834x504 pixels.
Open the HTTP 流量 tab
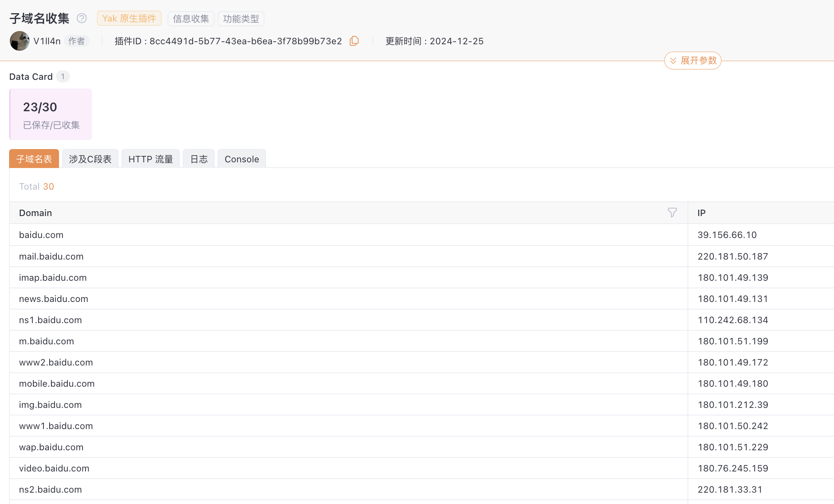coord(151,159)
